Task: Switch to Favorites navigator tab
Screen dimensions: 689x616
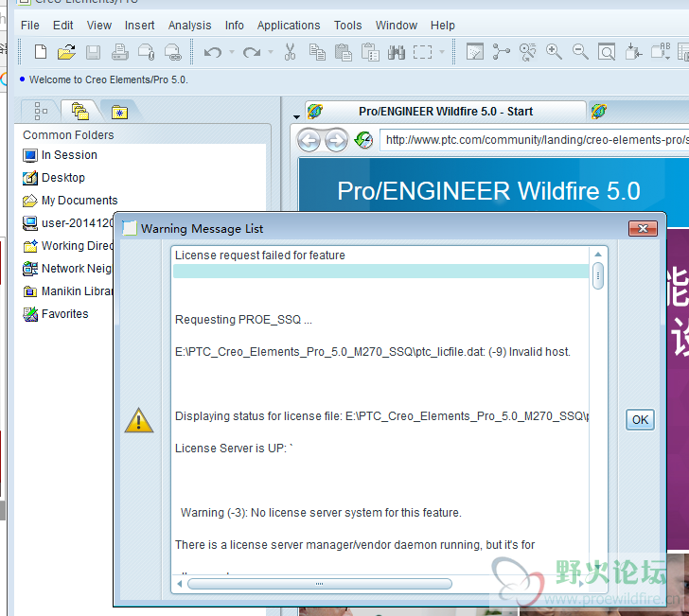Action: (x=119, y=112)
